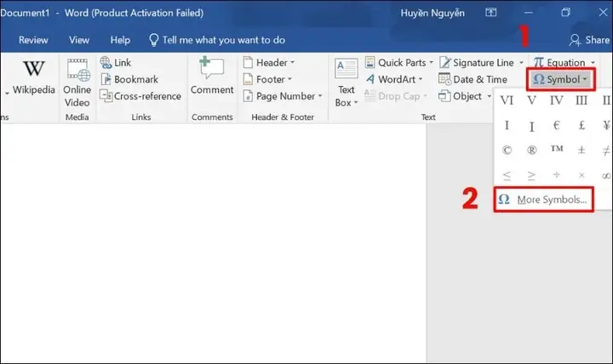Open the Page Number dropdown

point(283,96)
